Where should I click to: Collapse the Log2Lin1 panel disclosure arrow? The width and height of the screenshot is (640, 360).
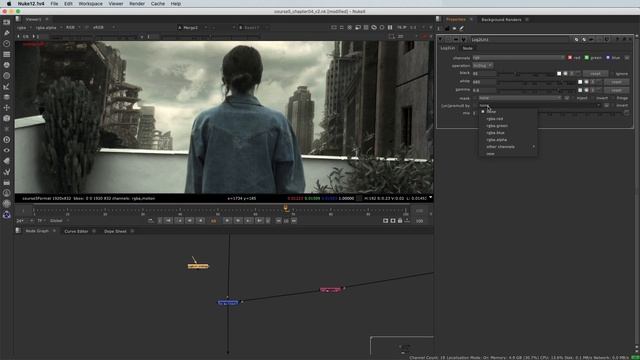440,40
